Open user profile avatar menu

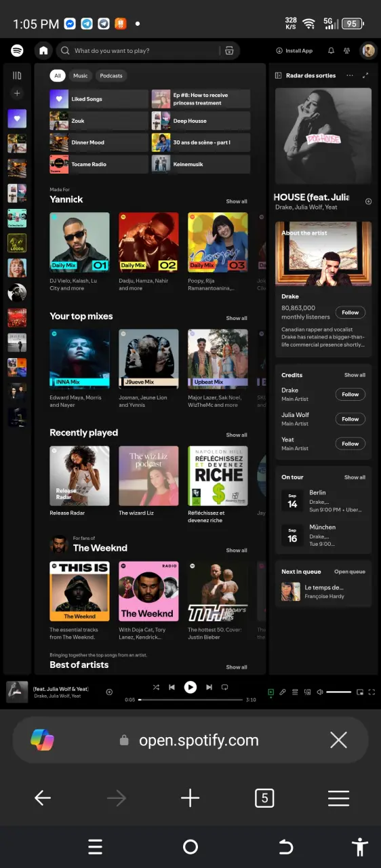tap(368, 51)
